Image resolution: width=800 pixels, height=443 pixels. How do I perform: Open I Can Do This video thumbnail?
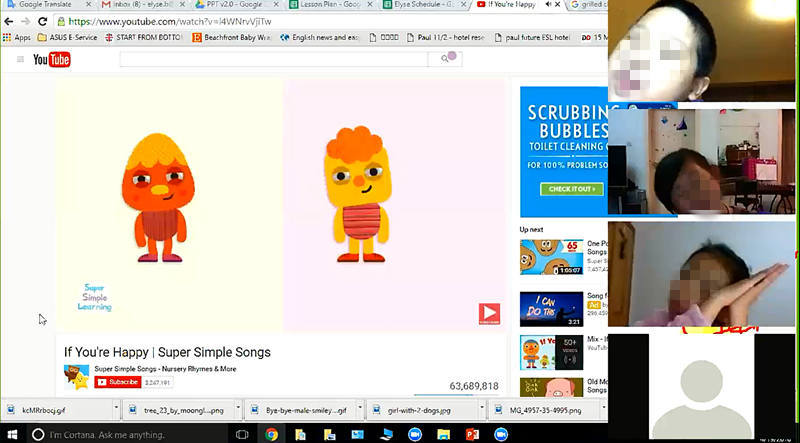tap(551, 309)
